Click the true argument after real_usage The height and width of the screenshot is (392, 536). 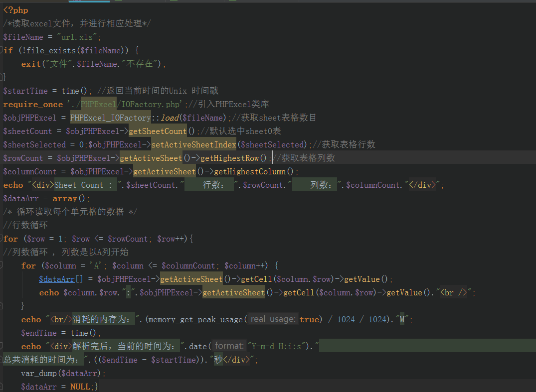[x=309, y=320]
